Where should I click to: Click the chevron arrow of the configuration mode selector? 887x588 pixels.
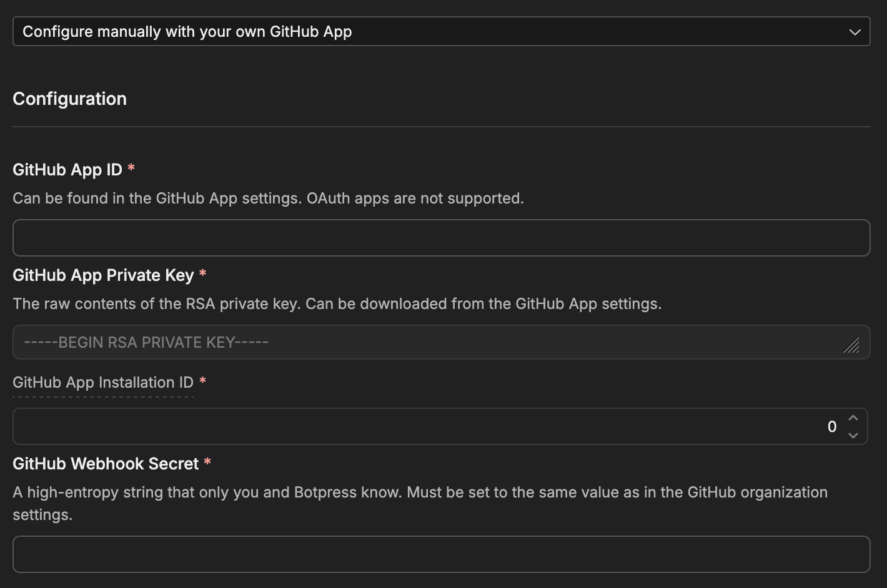coord(855,32)
